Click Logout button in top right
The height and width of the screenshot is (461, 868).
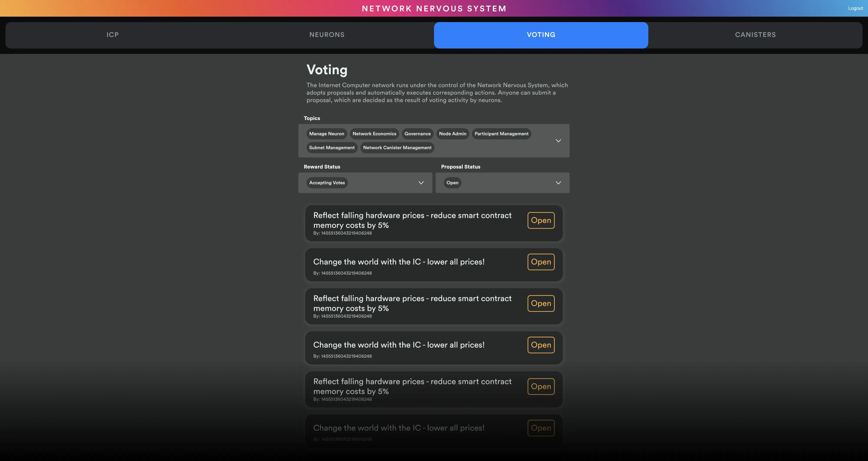click(855, 8)
